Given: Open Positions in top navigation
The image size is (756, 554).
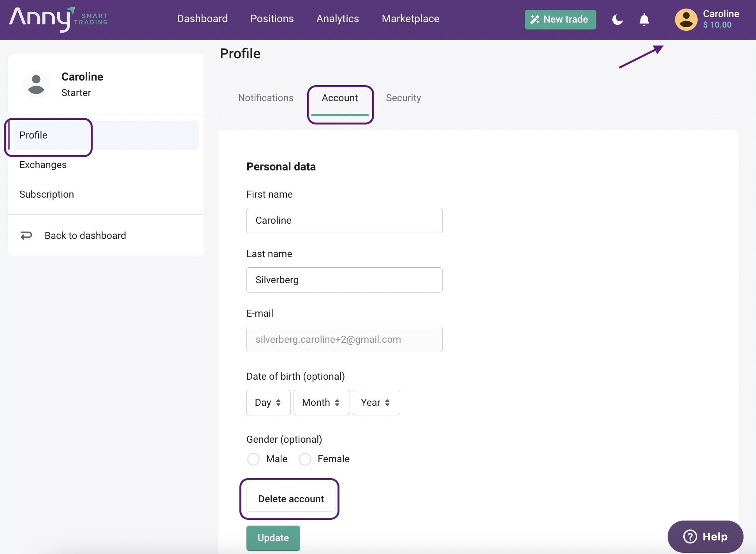Looking at the screenshot, I should [272, 19].
